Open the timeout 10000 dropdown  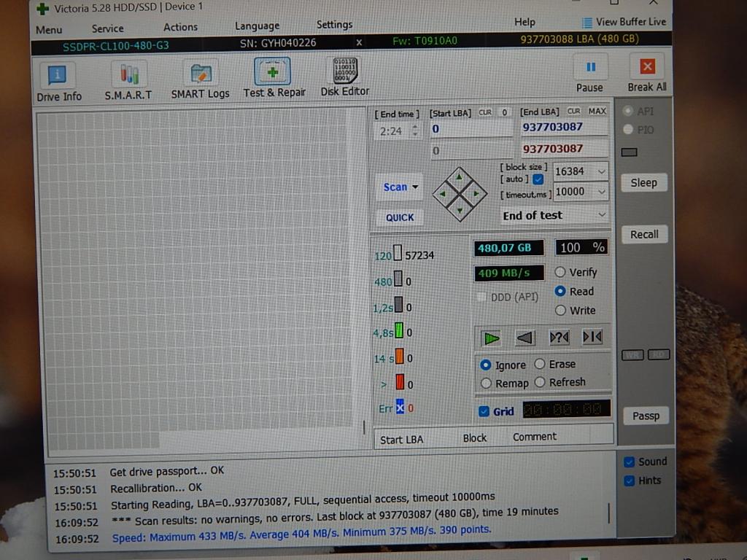601,192
